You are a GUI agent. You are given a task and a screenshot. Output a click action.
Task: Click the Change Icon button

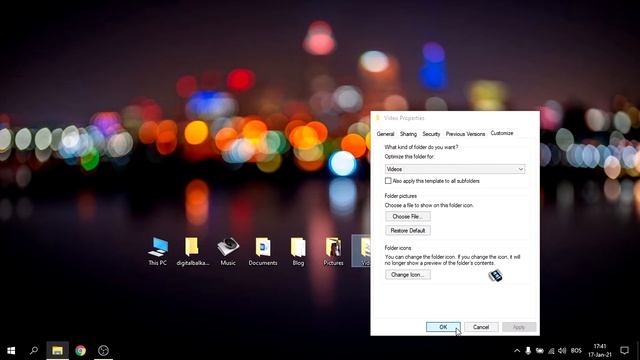[407, 275]
